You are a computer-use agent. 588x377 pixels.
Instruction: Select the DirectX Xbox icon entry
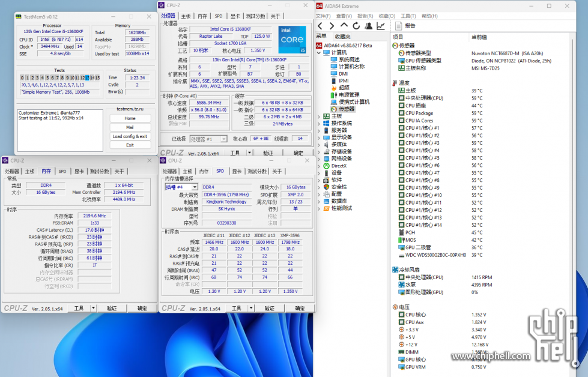[335, 166]
